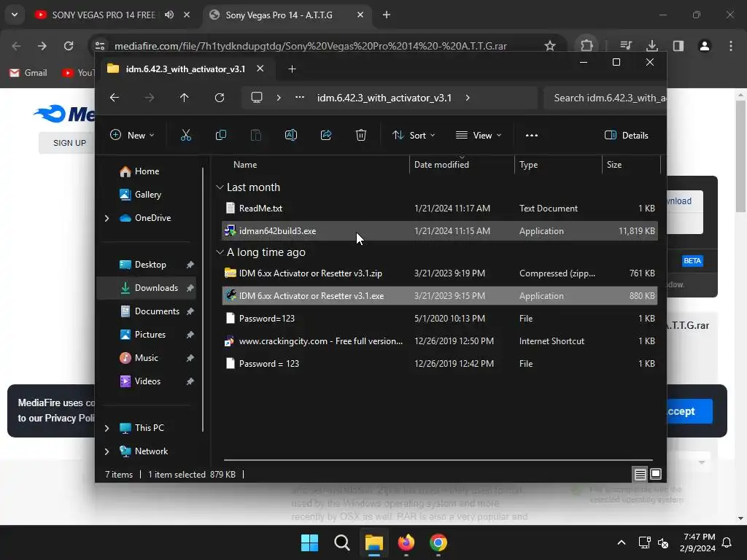Open Chrome three-dot menu
Viewport: 747px width, 560px height.
click(x=731, y=46)
